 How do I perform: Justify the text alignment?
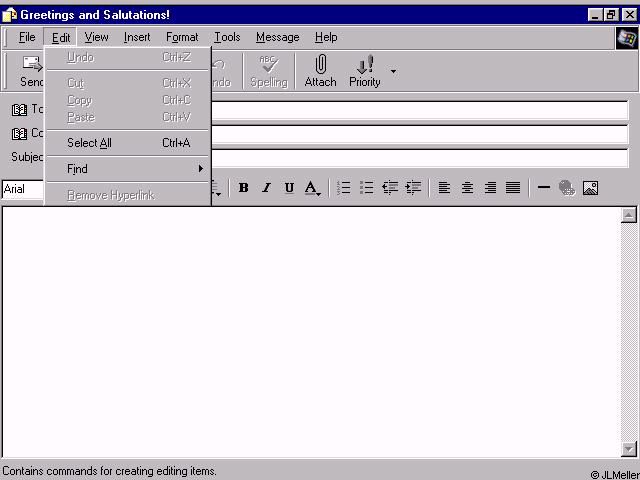point(513,188)
